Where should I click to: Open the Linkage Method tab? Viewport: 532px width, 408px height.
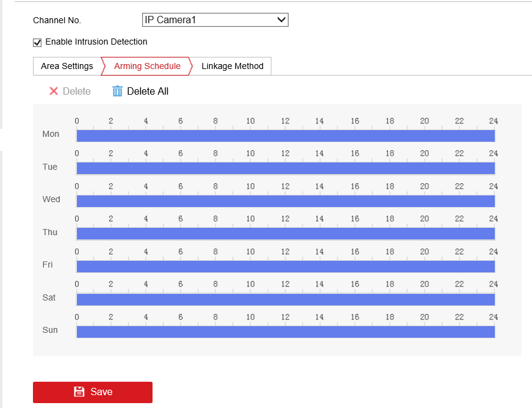(232, 66)
